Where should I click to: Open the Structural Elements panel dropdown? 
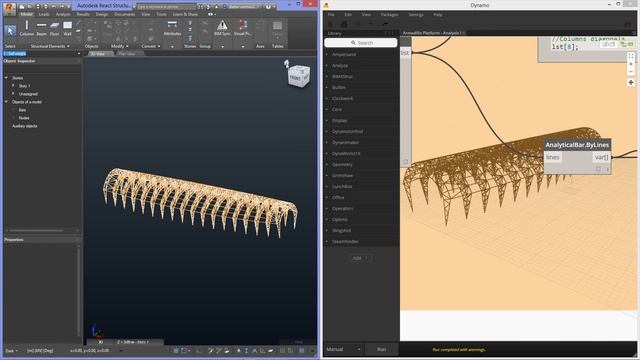(50, 47)
